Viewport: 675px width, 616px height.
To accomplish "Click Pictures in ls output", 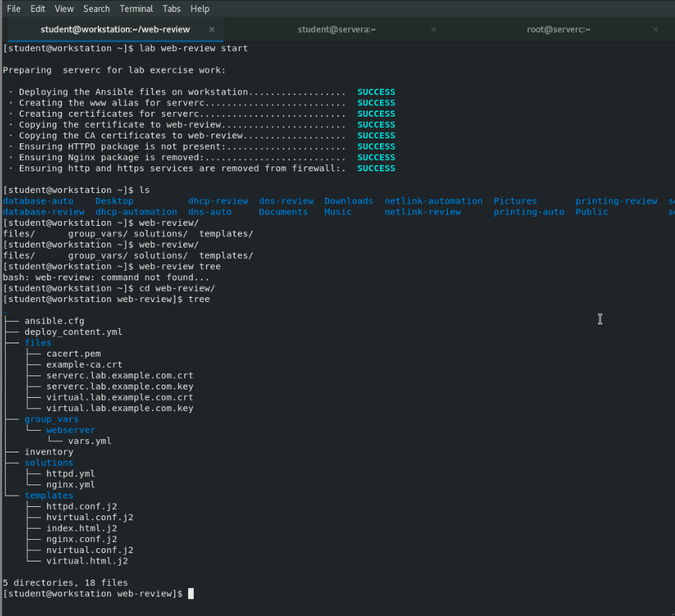I will point(516,201).
